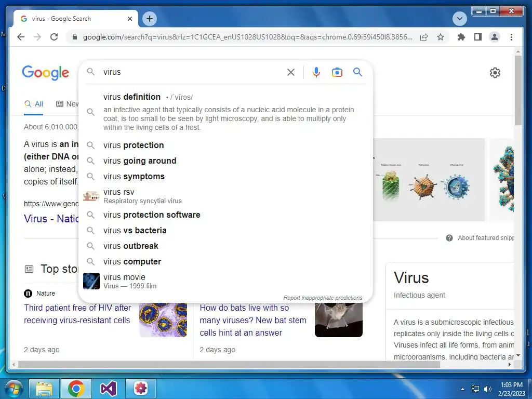Open the Extensions puzzle icon
The image size is (532, 399).
tap(461, 37)
